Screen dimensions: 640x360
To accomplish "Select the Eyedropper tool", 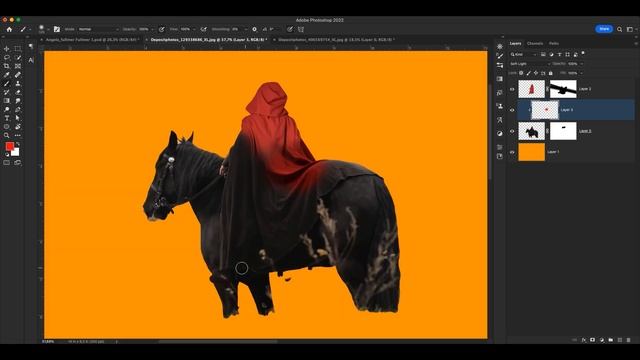I will 7,75.
